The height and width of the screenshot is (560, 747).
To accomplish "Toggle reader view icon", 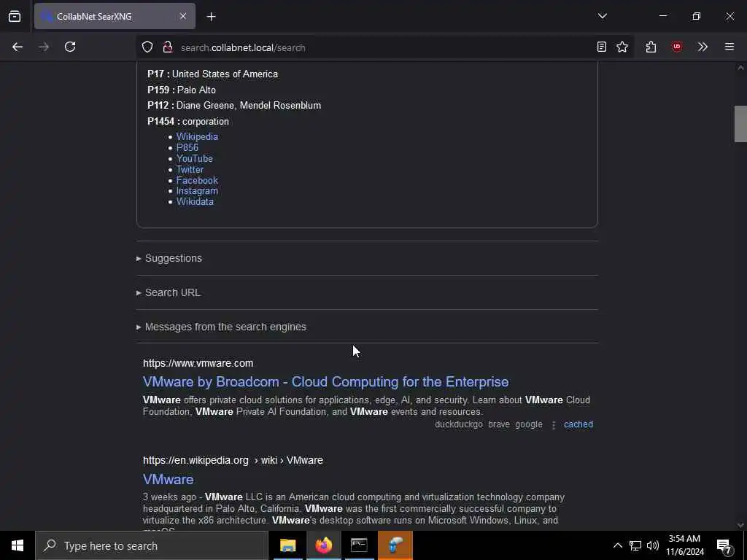I will [602, 47].
